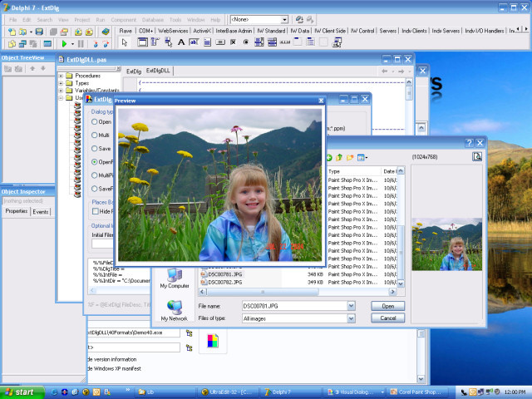Viewport: 532px width, 399px height.
Task: Open My Computer in the places bar
Action: coord(175,278)
